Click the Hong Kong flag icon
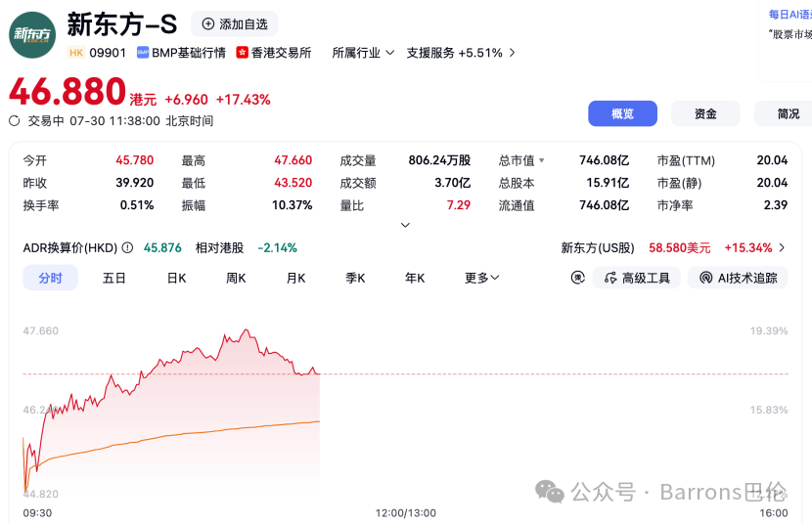 [242, 53]
